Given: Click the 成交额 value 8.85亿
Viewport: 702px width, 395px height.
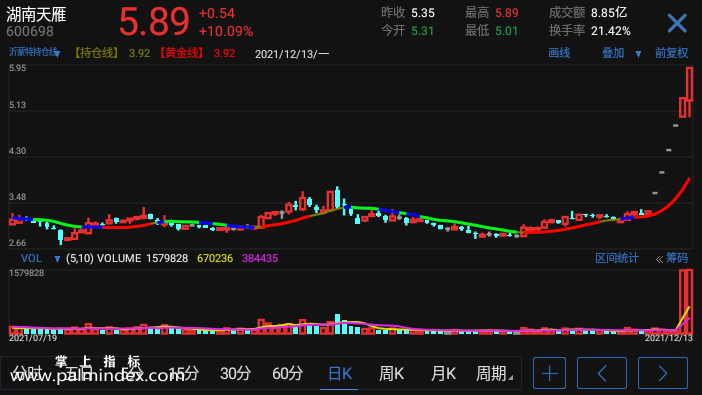Looking at the screenshot, I should 609,13.
